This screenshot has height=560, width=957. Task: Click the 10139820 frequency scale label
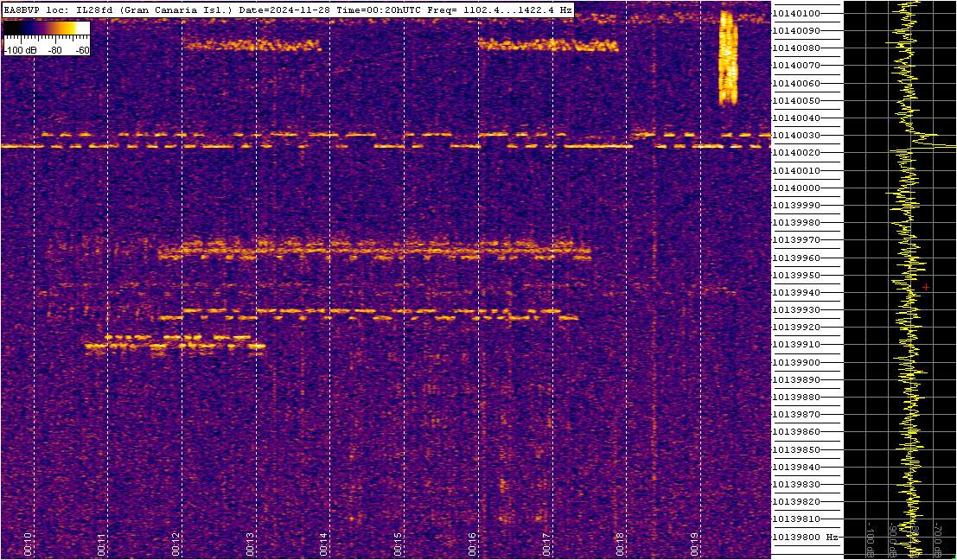[794, 502]
